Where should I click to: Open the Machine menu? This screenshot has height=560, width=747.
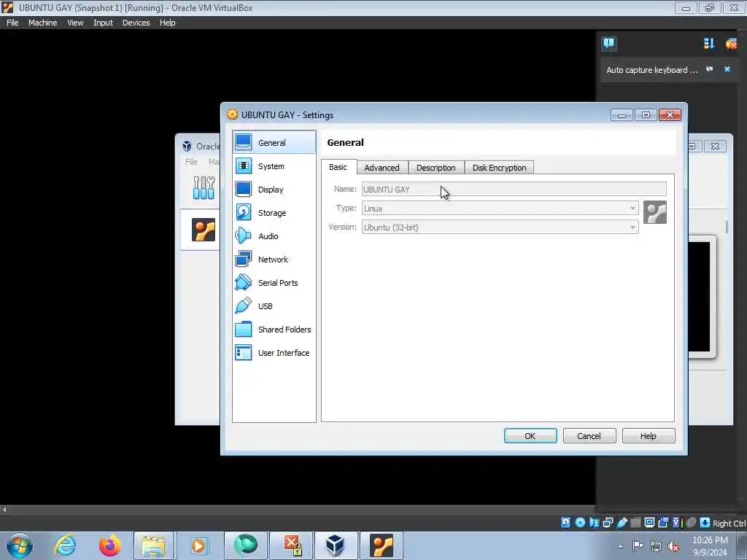(x=42, y=23)
